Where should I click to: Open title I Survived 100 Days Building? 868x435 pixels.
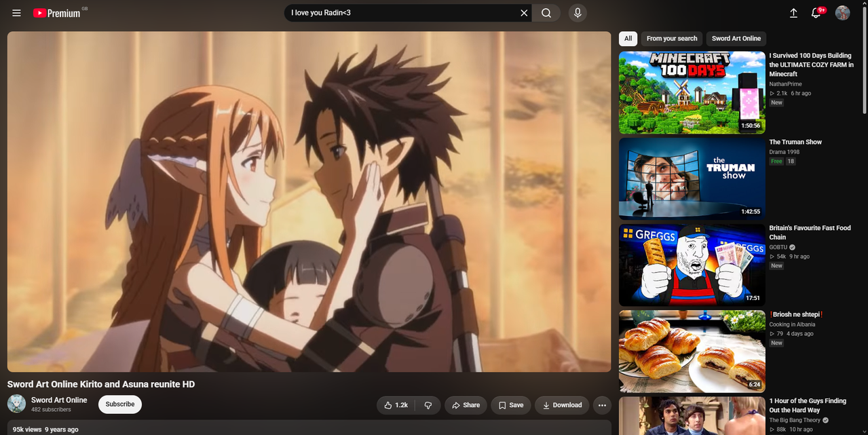[811, 64]
